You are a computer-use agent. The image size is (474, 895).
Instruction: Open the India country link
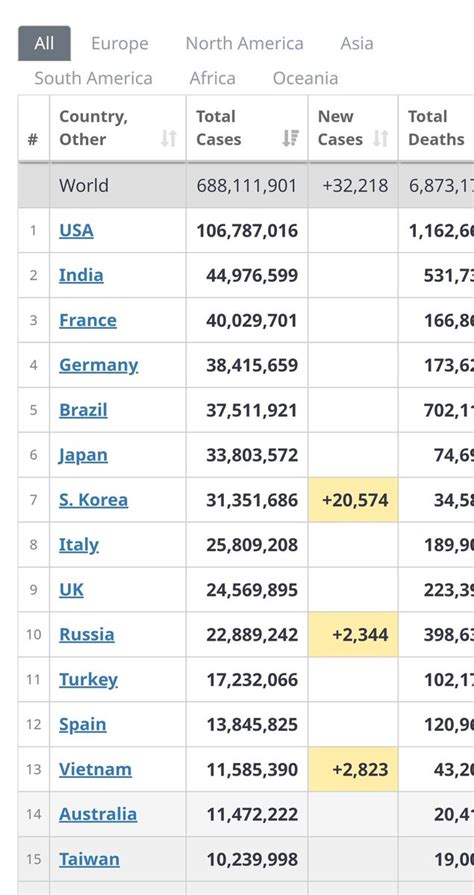[81, 275]
